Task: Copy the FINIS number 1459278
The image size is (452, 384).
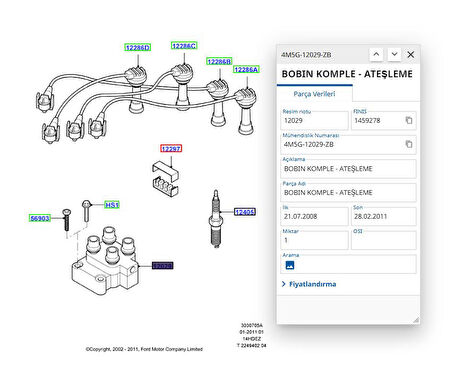Action: (409, 120)
